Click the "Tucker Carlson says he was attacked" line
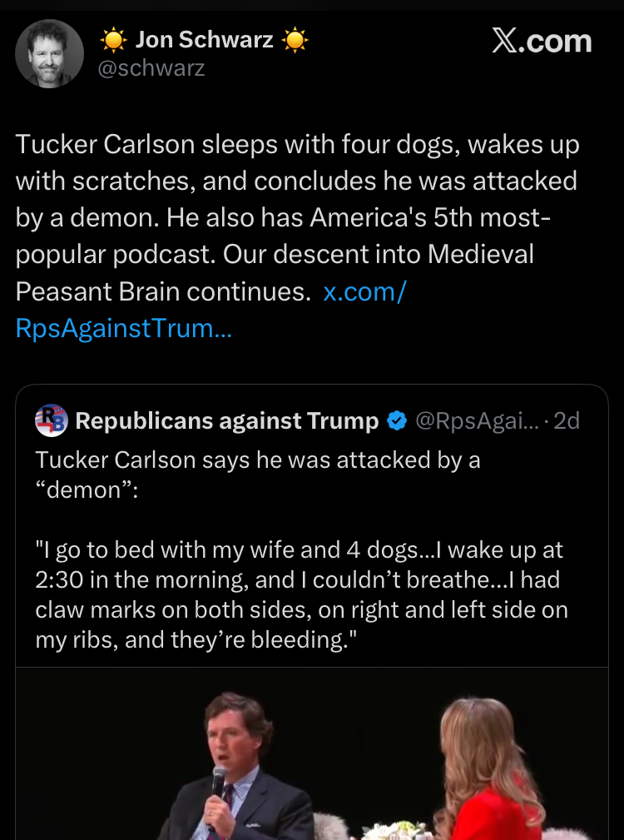624x840 pixels. coord(258,460)
